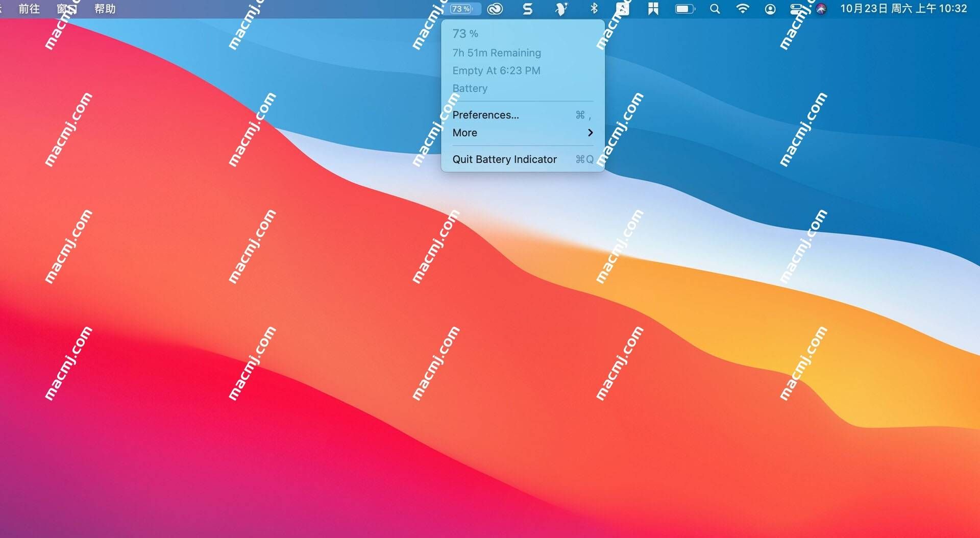980x538 pixels.
Task: Open the Wi-Fi menu
Action: (x=743, y=9)
